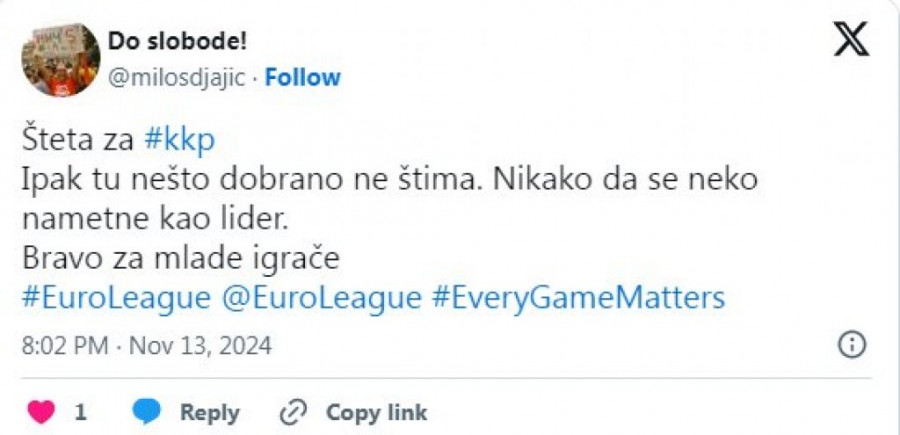Click the like count number 1
Screen dimensions: 900x435
[x=81, y=411]
